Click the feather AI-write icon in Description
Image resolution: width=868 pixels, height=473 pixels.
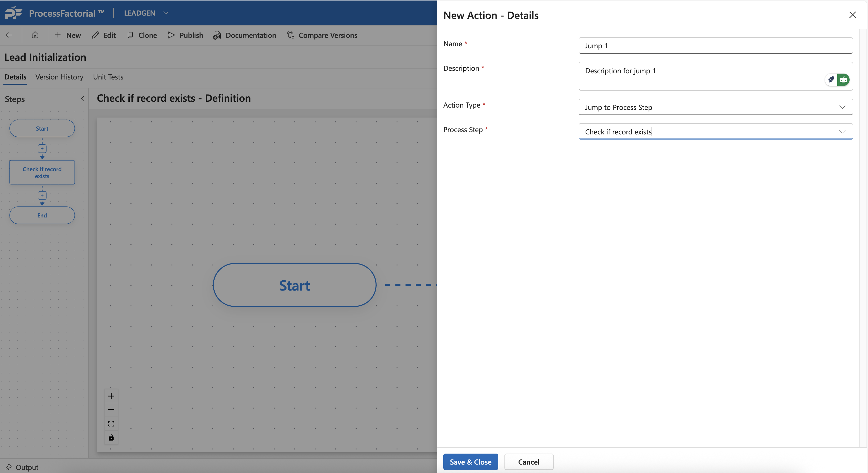pos(831,80)
